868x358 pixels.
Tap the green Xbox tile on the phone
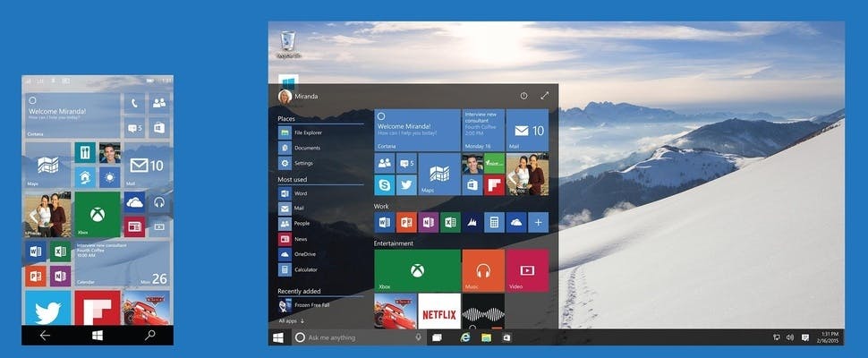click(98, 214)
